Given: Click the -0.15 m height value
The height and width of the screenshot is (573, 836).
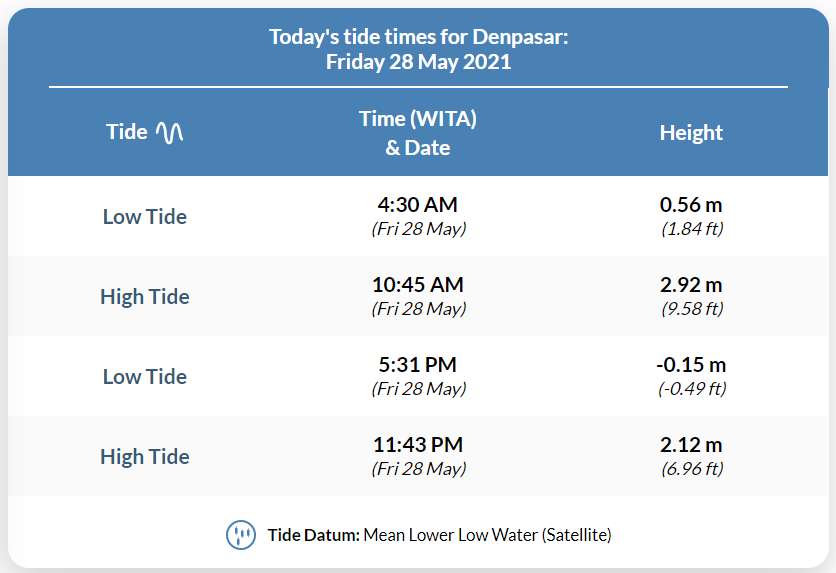Looking at the screenshot, I should point(691,365).
